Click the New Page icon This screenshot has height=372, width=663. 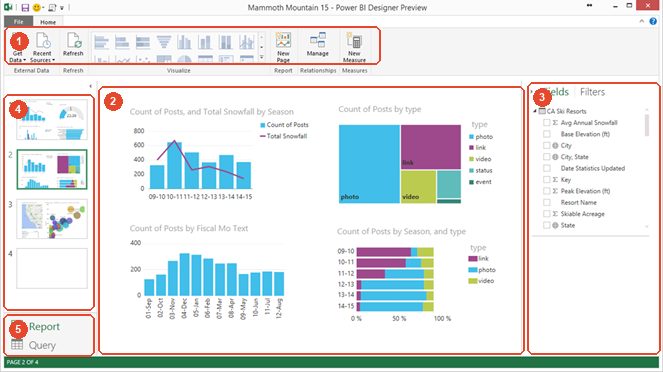(x=283, y=41)
